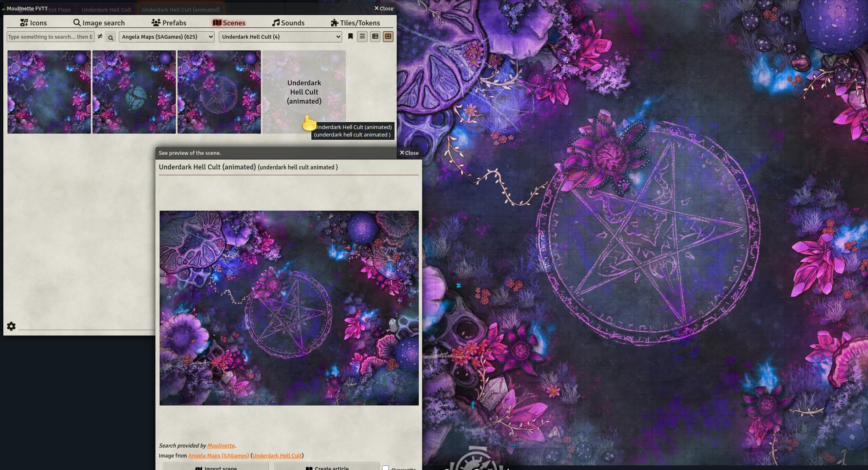Switch to the Image search tab
The image size is (868, 470).
pyautogui.click(x=99, y=23)
